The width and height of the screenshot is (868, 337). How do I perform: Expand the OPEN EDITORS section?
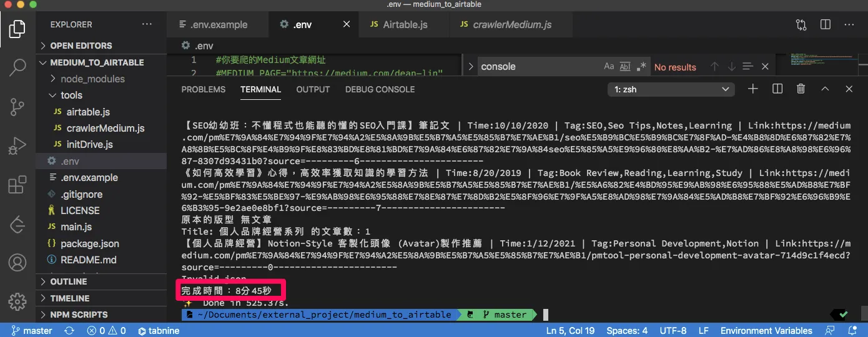tap(101, 46)
